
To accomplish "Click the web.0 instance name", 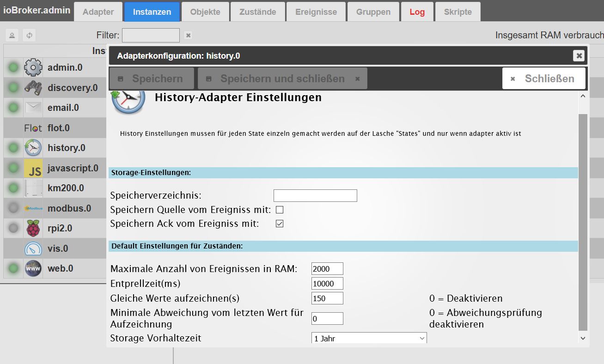I will (60, 268).
